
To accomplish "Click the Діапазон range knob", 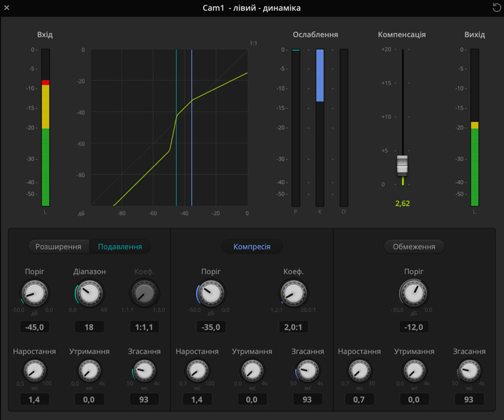I will click(89, 293).
